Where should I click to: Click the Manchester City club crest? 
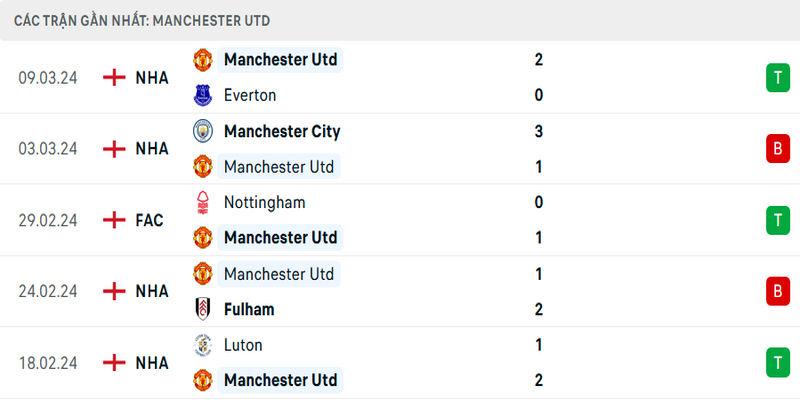tap(203, 131)
